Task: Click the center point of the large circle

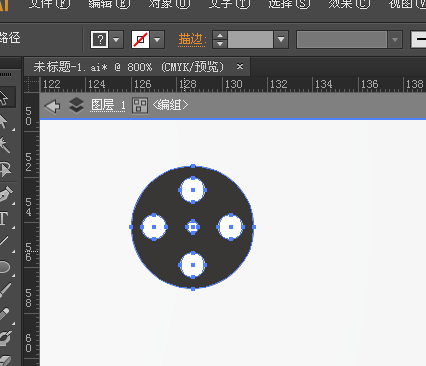Action: click(x=193, y=227)
